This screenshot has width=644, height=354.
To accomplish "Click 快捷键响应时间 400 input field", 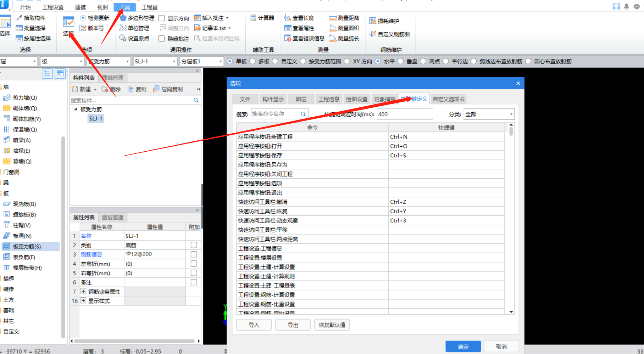I will tap(405, 114).
